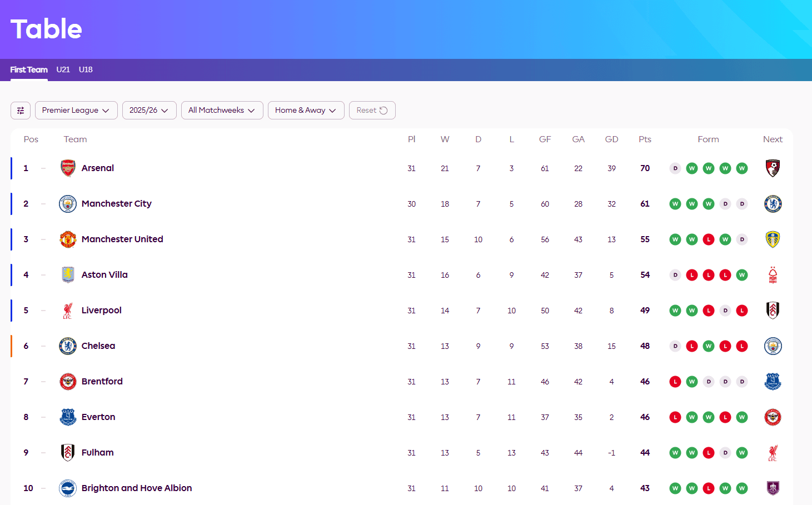Click the Next column header
Screen dimensions: 812x505
coord(773,139)
